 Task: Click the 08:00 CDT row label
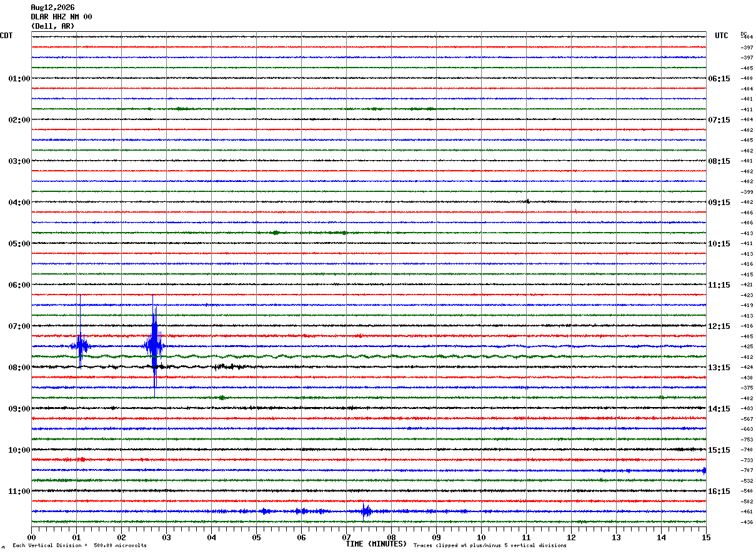pos(19,368)
